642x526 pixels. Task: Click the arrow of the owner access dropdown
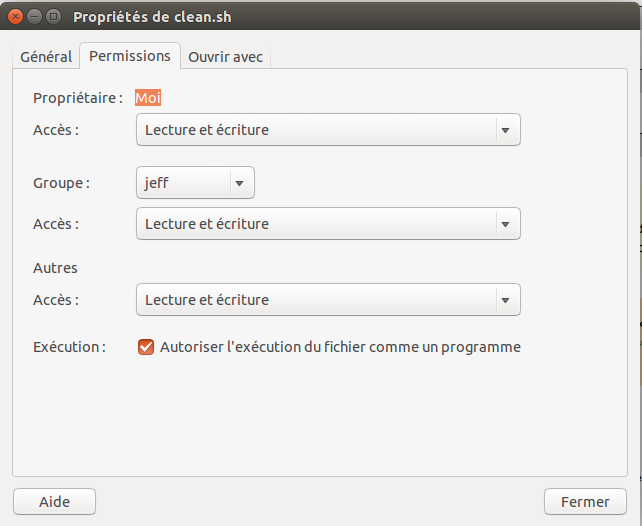click(505, 130)
